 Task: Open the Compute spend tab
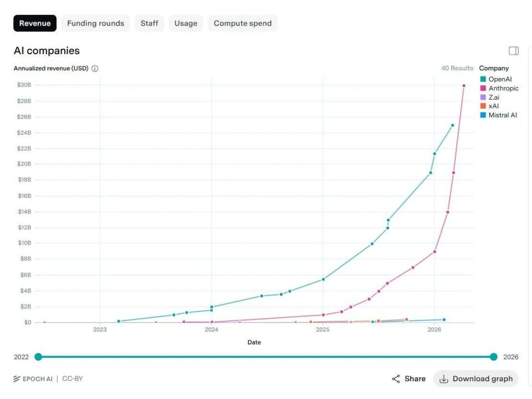click(243, 23)
